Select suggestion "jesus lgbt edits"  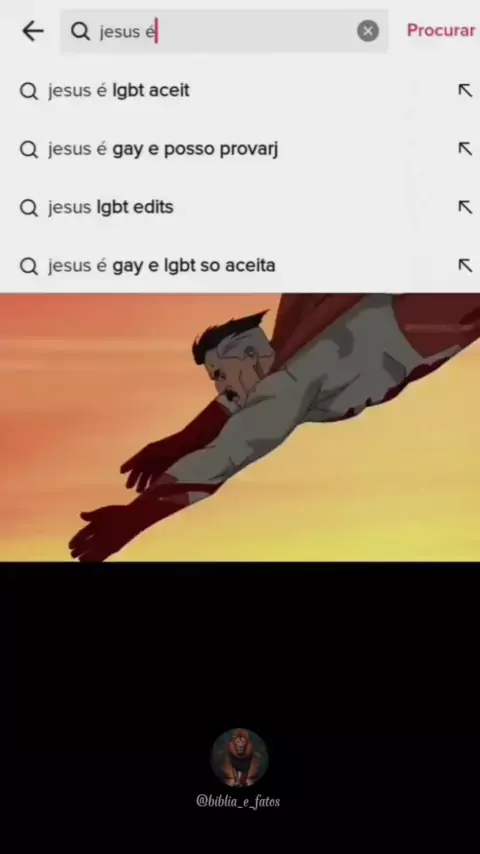240,207
